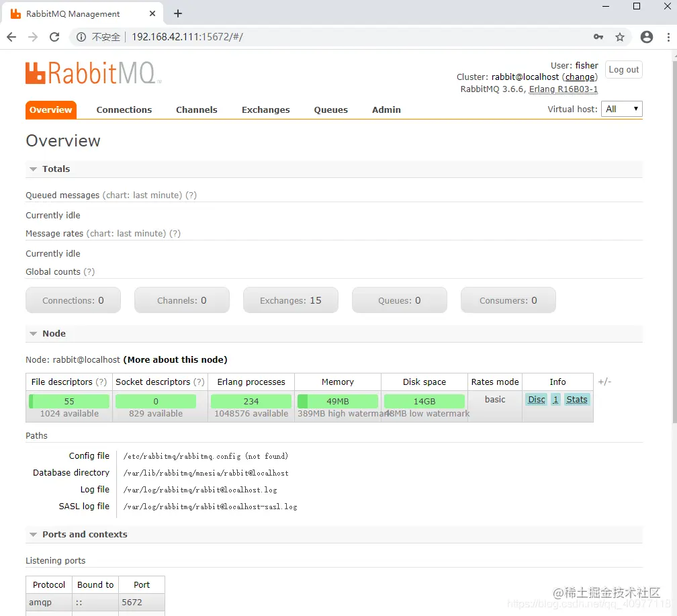Screen dimensions: 677x616
Task: Click the Disc info tag
Action: pyautogui.click(x=537, y=400)
